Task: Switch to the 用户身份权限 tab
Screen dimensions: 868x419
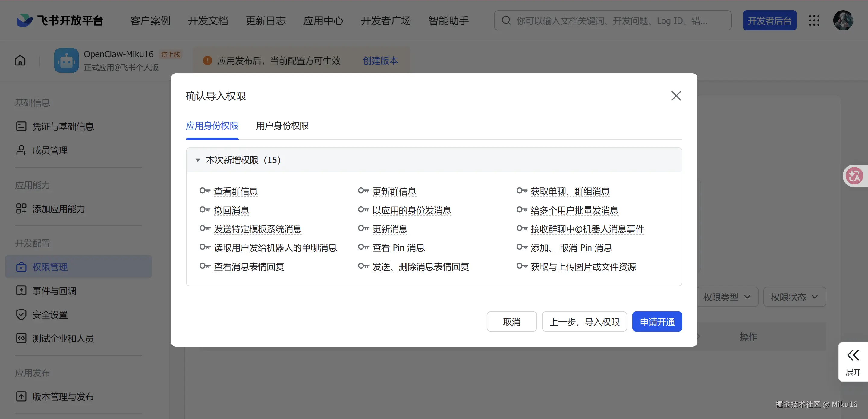Action: (282, 126)
